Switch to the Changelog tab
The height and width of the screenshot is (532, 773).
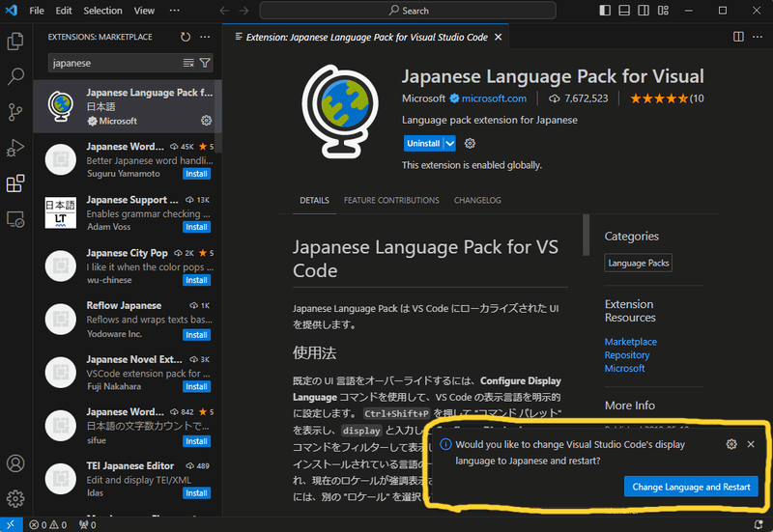tap(477, 201)
